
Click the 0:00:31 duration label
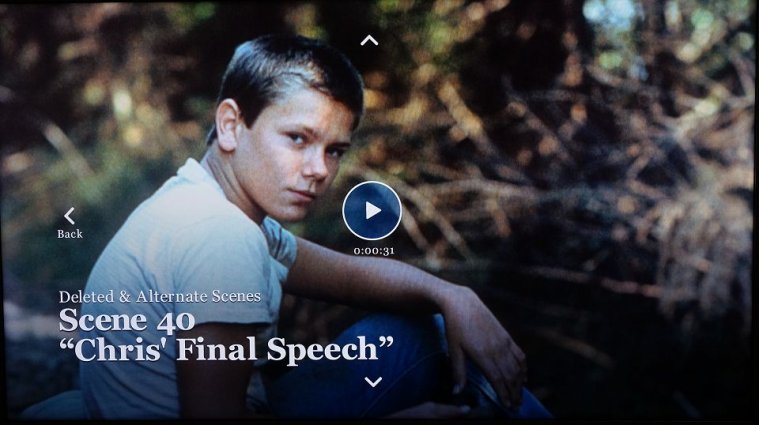click(374, 251)
